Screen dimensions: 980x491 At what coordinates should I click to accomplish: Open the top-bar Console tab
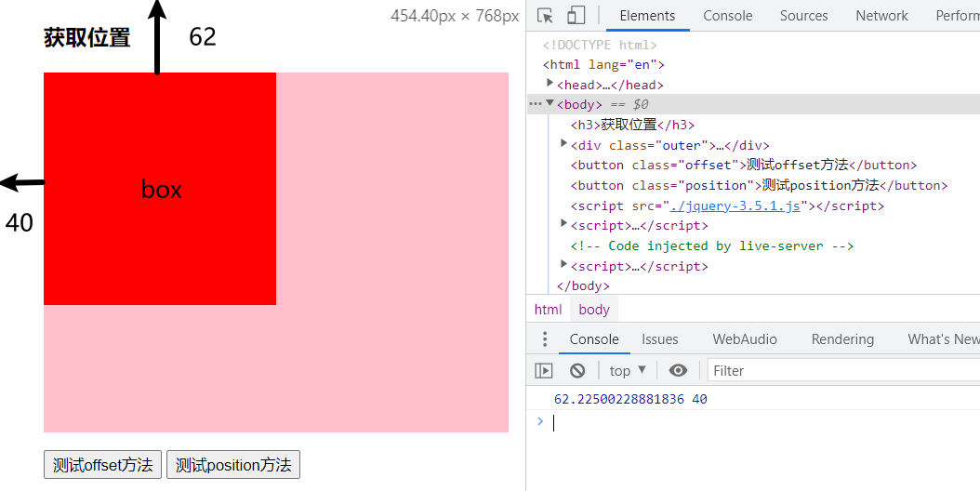coord(727,16)
